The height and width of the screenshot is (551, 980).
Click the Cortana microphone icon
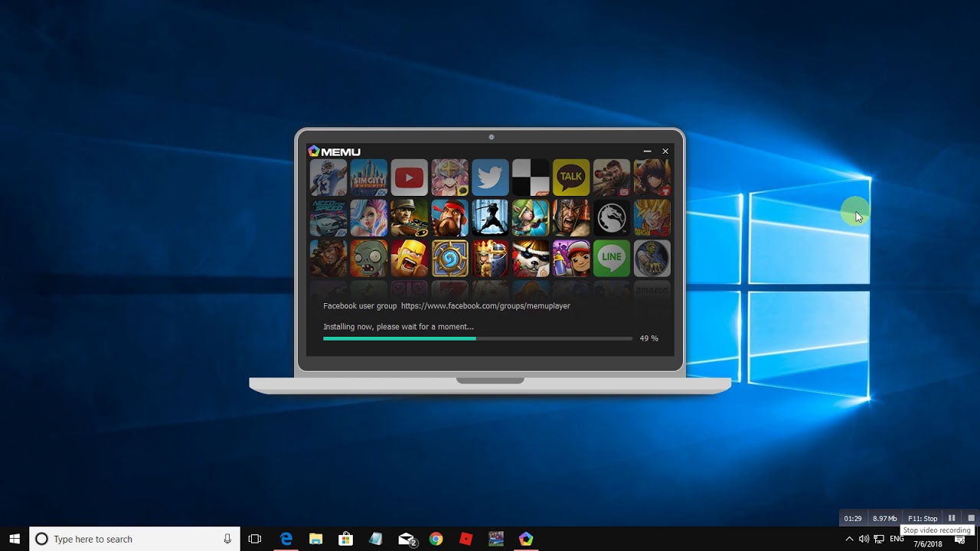pyautogui.click(x=227, y=539)
